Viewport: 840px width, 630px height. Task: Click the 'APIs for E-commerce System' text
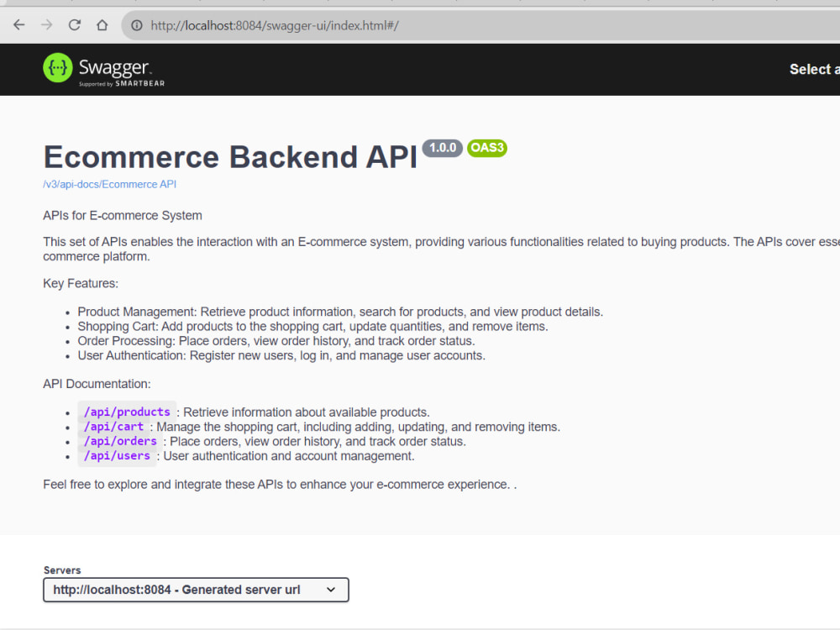(x=123, y=215)
